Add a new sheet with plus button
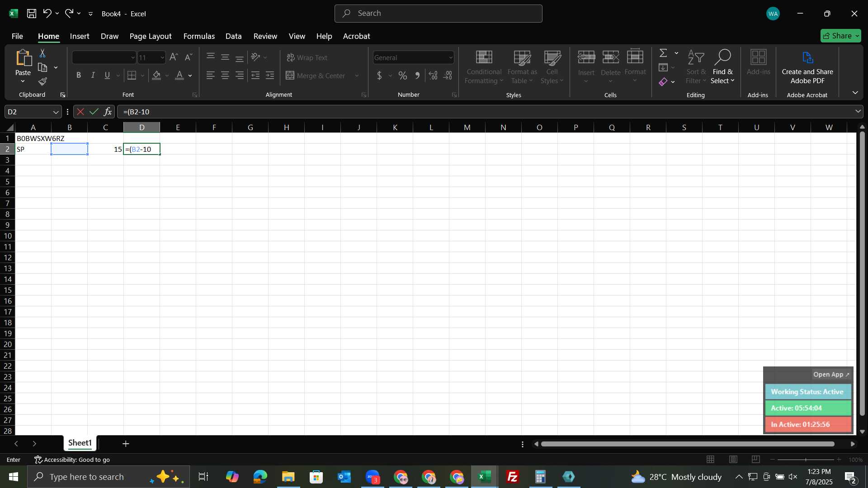 [126, 444]
